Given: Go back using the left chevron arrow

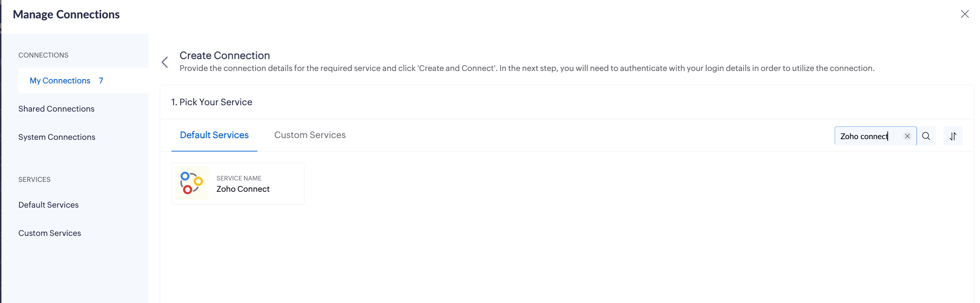Looking at the screenshot, I should (165, 63).
